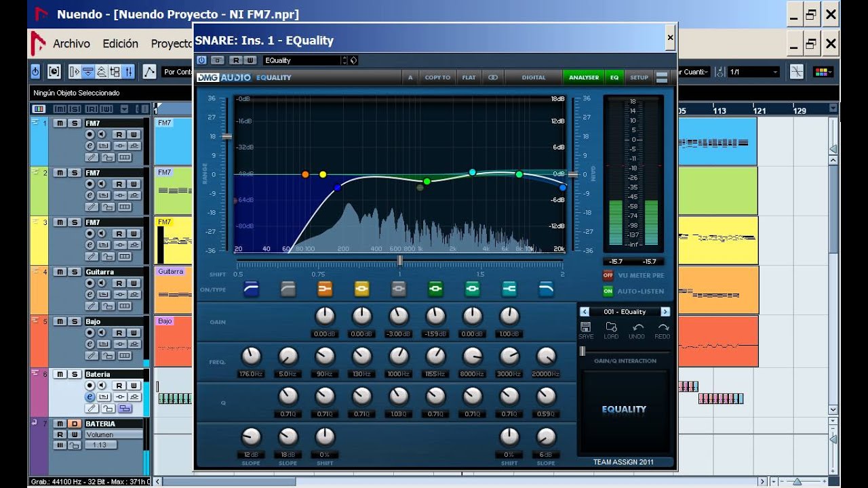Toggle the orange EQ band icon
This screenshot has width=868, height=488.
point(325,289)
